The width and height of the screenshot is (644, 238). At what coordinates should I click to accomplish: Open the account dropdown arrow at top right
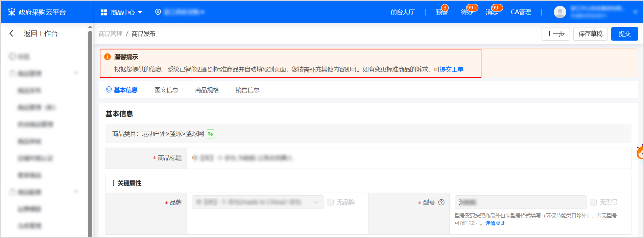pos(636,12)
